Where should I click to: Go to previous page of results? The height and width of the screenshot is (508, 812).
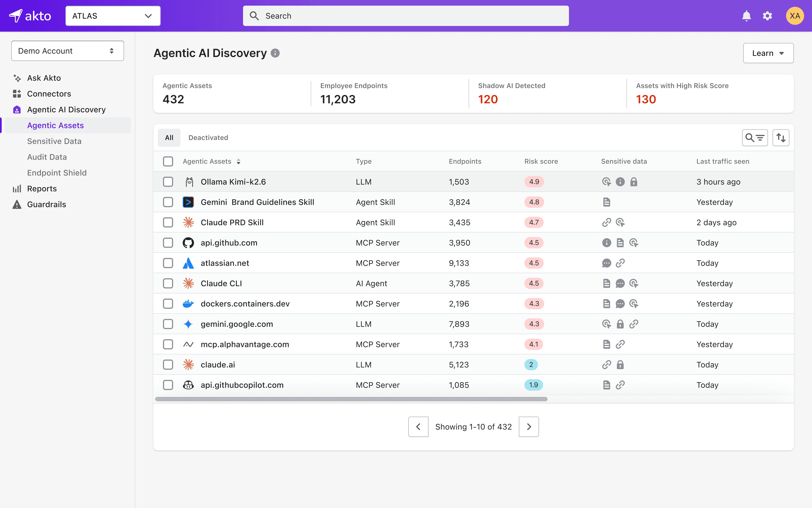(x=418, y=427)
